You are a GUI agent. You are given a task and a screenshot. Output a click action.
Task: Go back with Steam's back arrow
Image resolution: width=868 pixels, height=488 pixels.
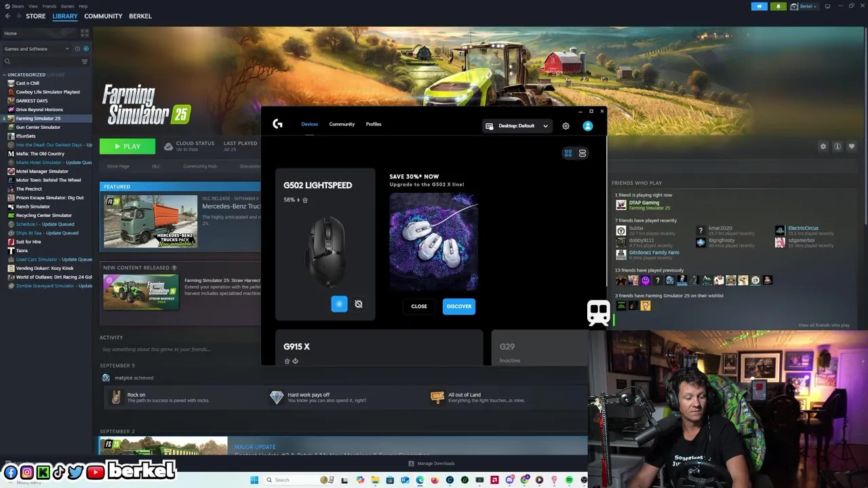[7, 16]
